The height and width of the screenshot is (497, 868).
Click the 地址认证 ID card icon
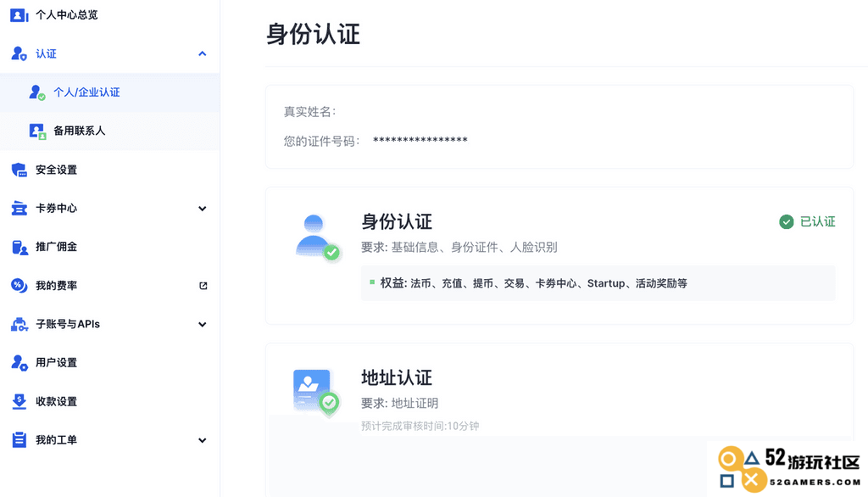coord(316,392)
